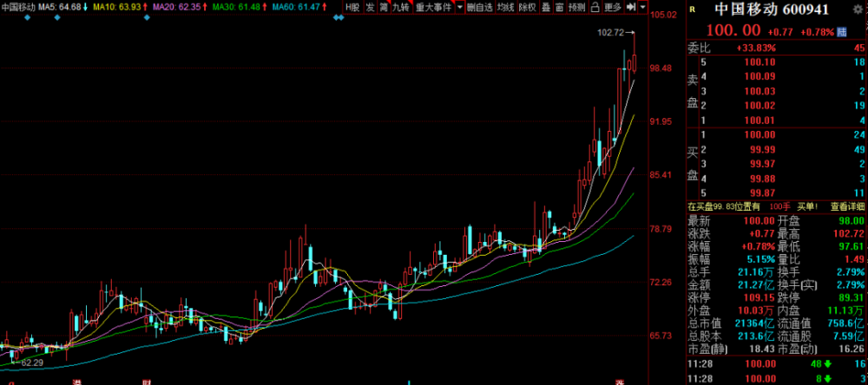Click the 发 toolbar button
Screen dimensions: 868x385
click(x=369, y=7)
